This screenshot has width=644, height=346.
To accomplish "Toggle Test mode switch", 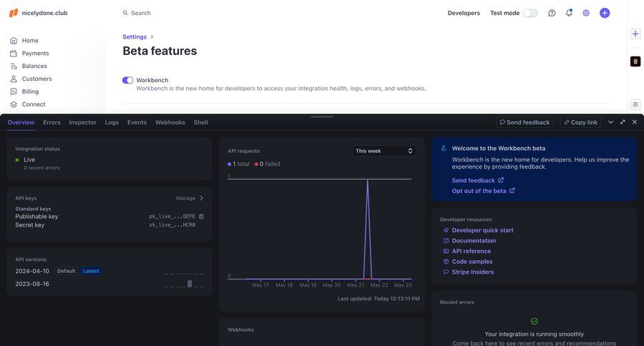I will click(530, 13).
